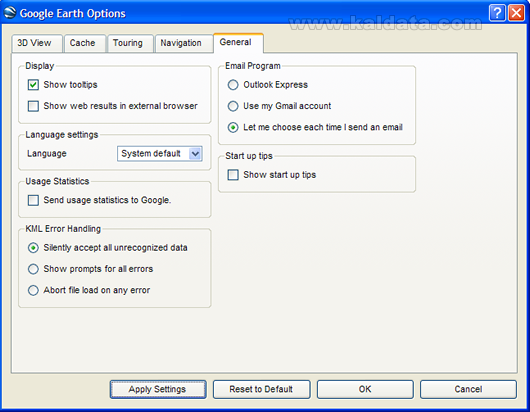Check the Show start up tips box
The width and height of the screenshot is (530, 412).
point(233,175)
